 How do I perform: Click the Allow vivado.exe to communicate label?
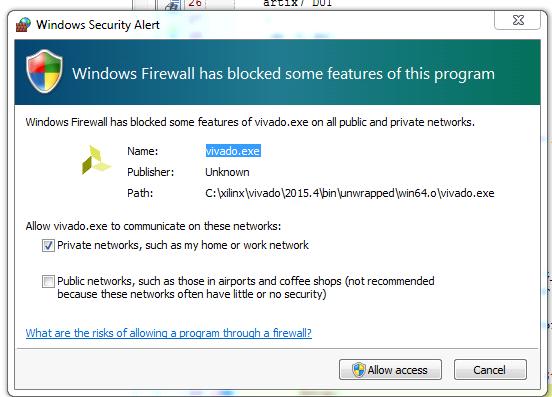[153, 226]
